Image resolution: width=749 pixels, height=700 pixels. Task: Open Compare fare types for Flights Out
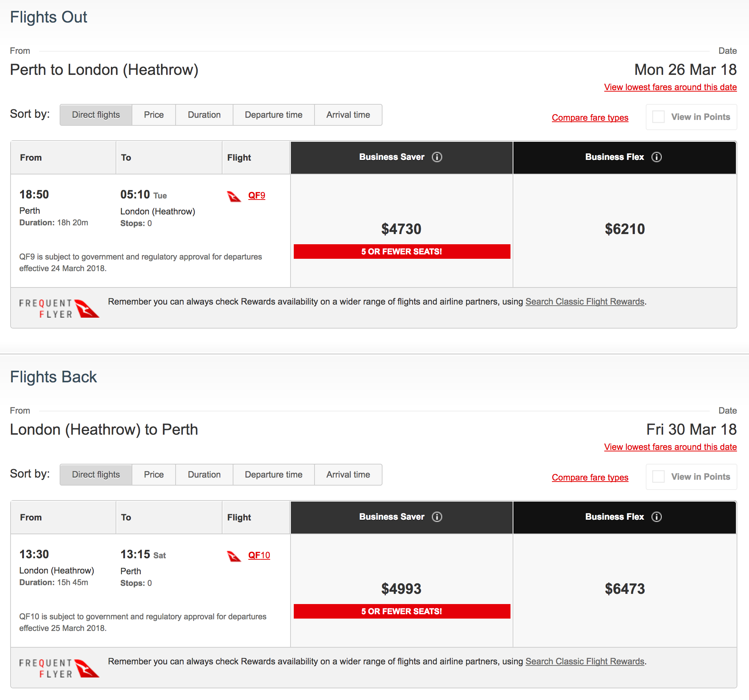[x=590, y=117]
